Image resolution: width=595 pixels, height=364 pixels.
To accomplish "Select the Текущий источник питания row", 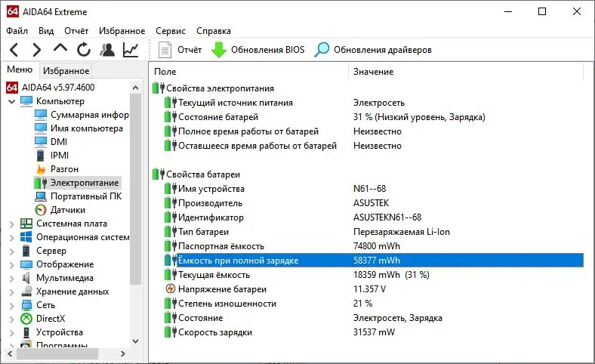I will coord(374,103).
